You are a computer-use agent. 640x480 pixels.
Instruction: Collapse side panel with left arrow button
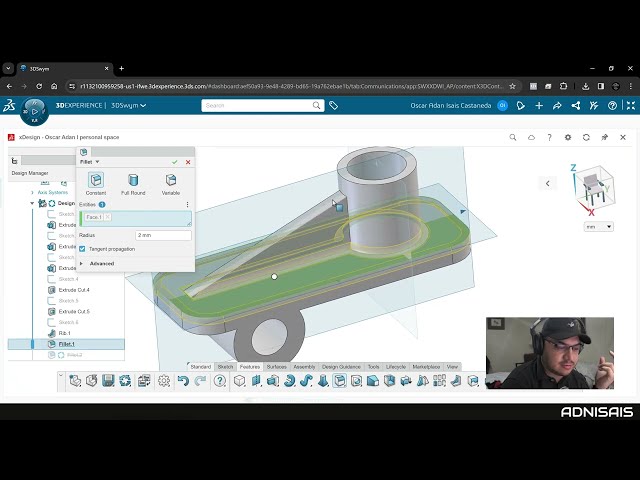tap(547, 184)
